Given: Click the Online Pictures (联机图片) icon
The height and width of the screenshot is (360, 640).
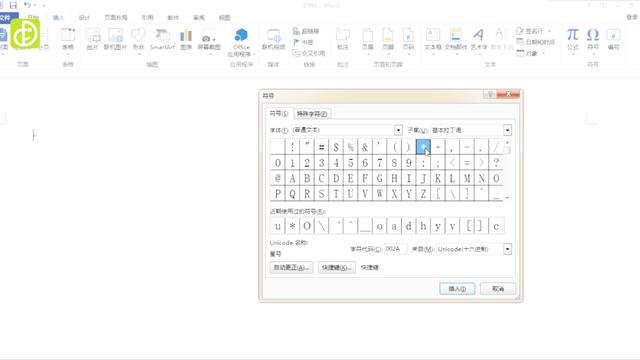Looking at the screenshot, I should point(115,39).
